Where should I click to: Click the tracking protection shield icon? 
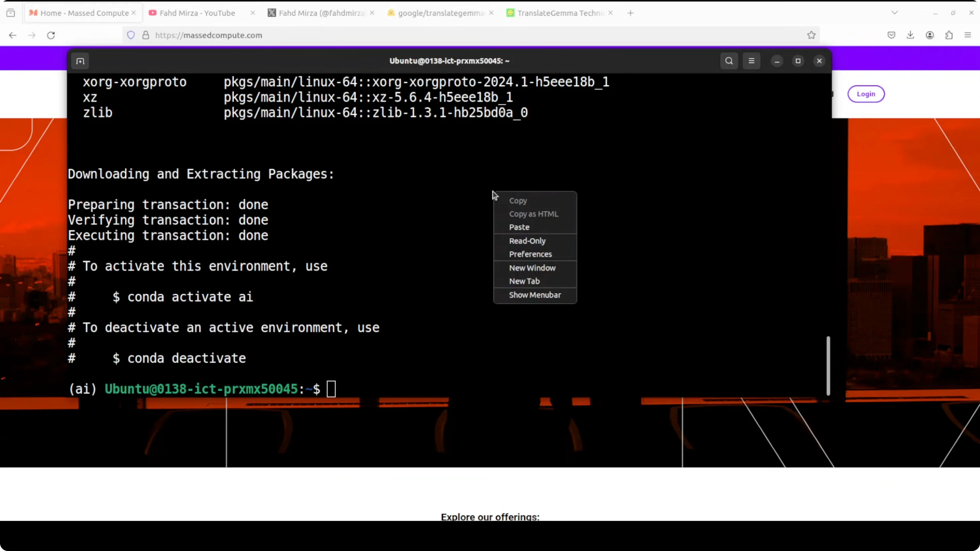pyautogui.click(x=131, y=35)
